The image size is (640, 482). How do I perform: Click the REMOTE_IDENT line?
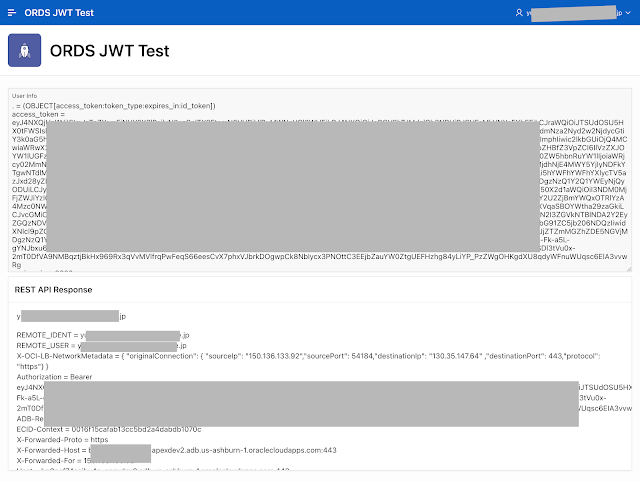103,335
